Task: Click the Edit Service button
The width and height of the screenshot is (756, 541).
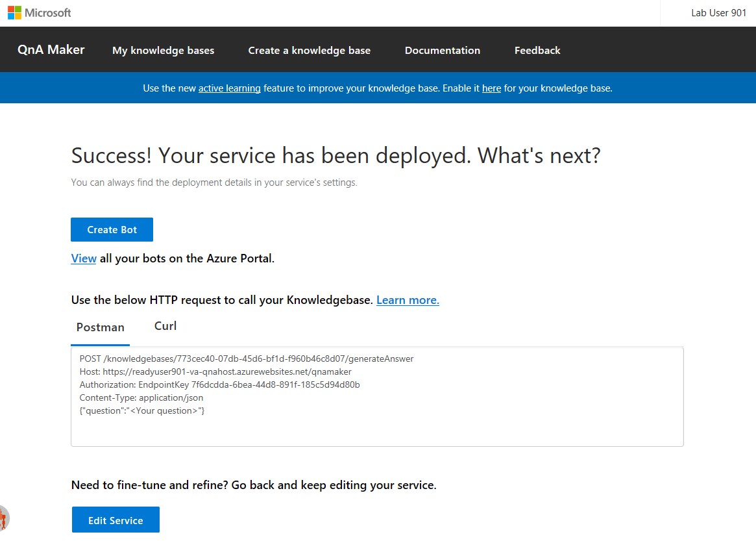Action: click(116, 520)
